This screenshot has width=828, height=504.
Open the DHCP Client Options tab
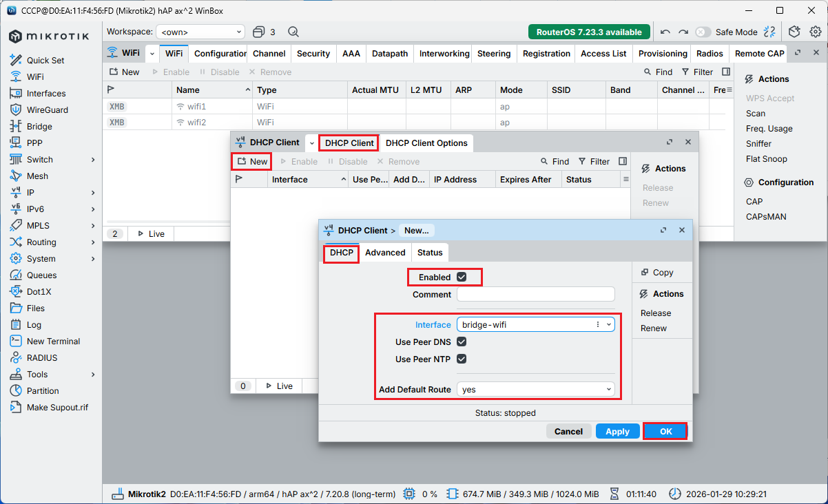tap(426, 143)
